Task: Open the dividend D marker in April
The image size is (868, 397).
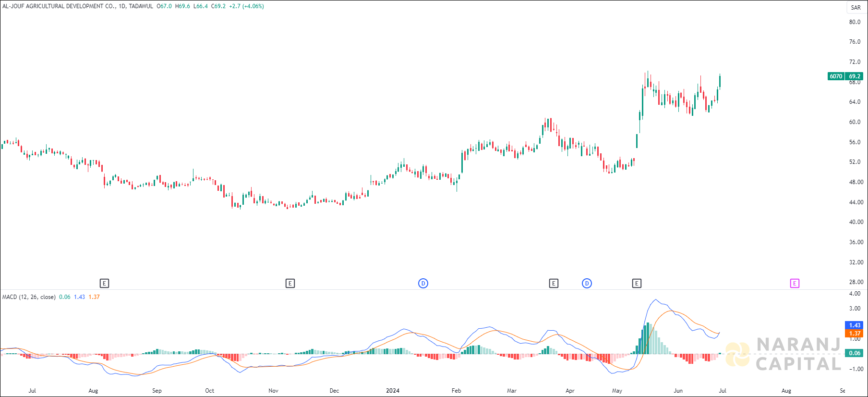Action: tap(587, 284)
